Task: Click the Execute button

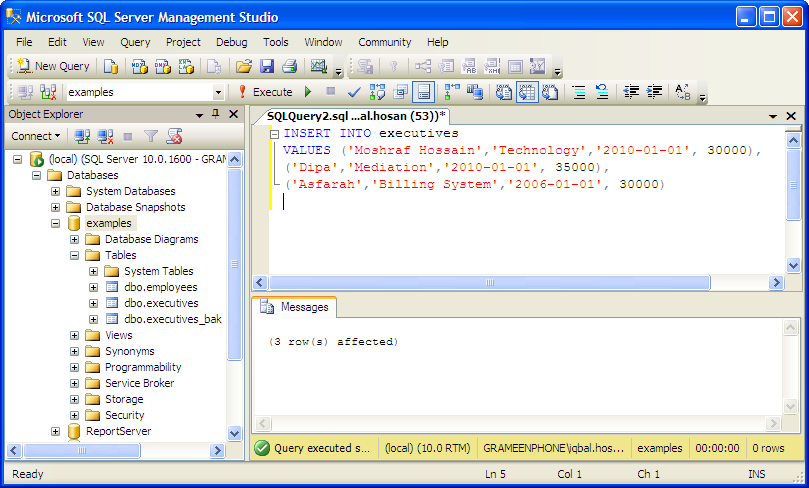Action: [265, 92]
